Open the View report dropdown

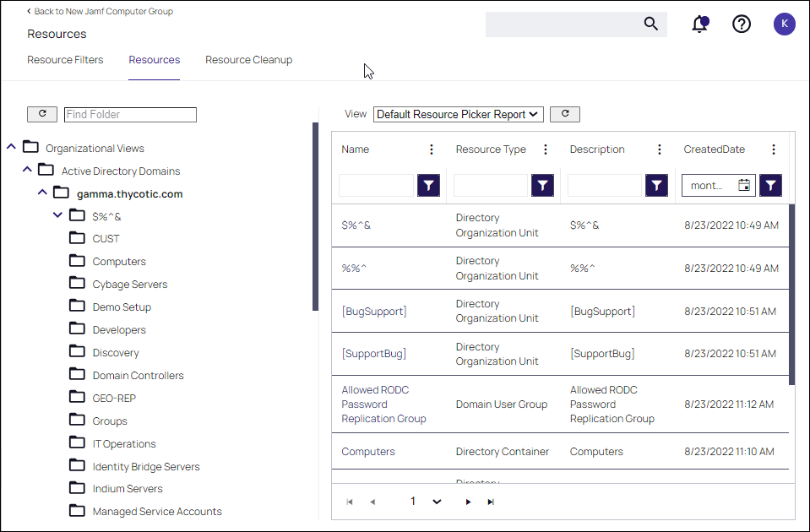click(458, 113)
